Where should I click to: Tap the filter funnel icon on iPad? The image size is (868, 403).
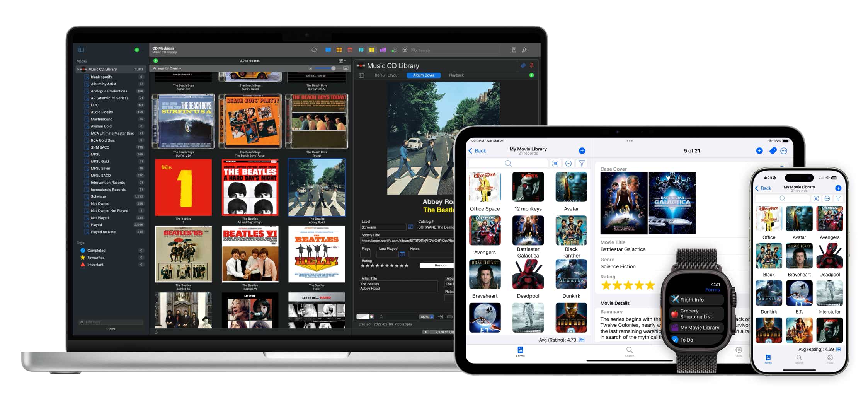581,164
